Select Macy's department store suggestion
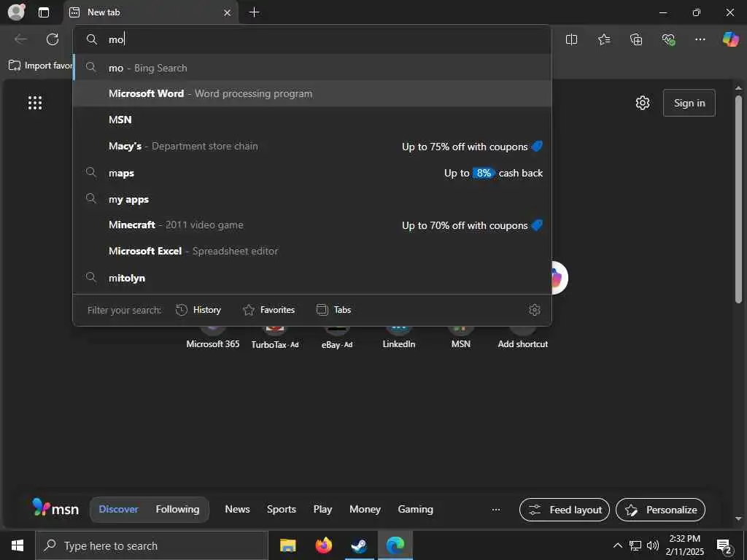 (312, 146)
